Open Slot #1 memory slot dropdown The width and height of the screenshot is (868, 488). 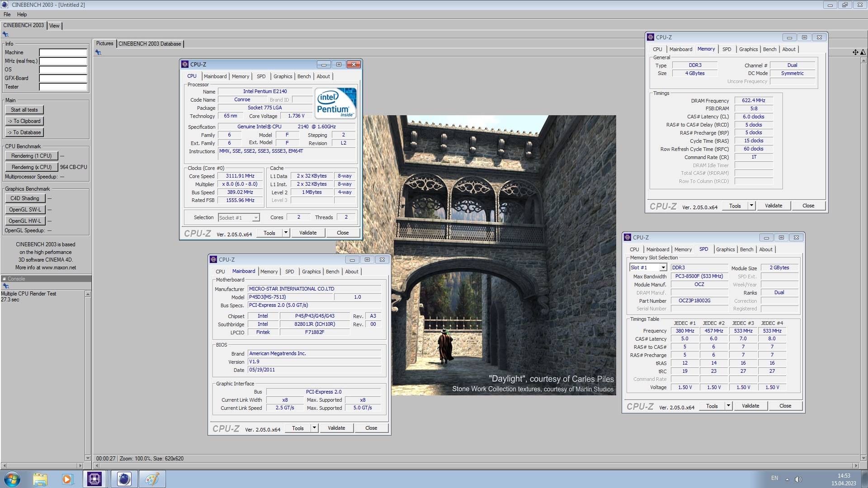tap(663, 268)
